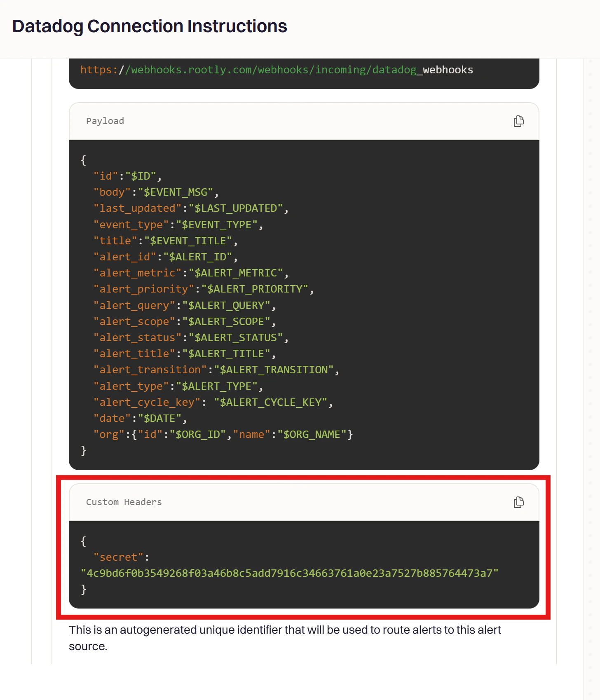Viewport: 600px width, 700px height.
Task: Click the "secret": key line
Action: [x=121, y=557]
